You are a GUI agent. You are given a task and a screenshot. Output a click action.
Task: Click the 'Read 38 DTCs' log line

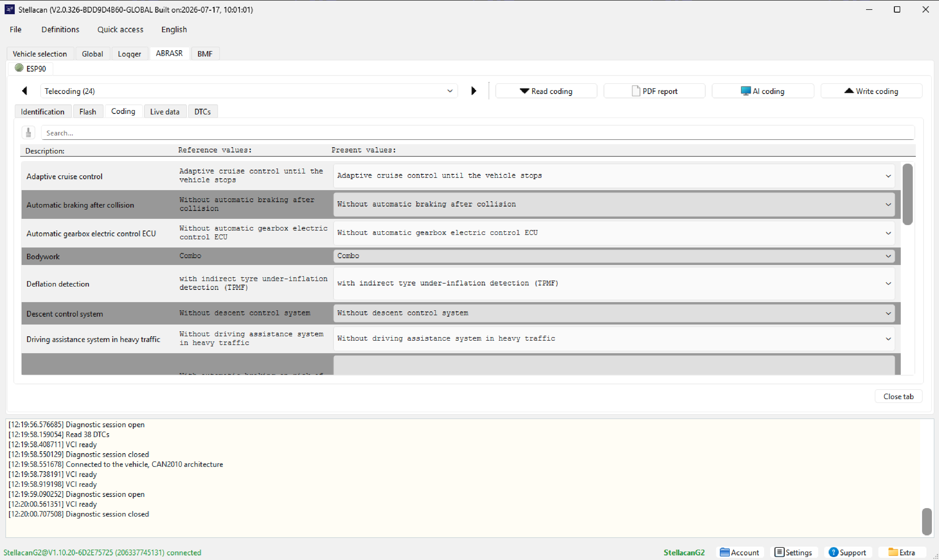coord(59,434)
